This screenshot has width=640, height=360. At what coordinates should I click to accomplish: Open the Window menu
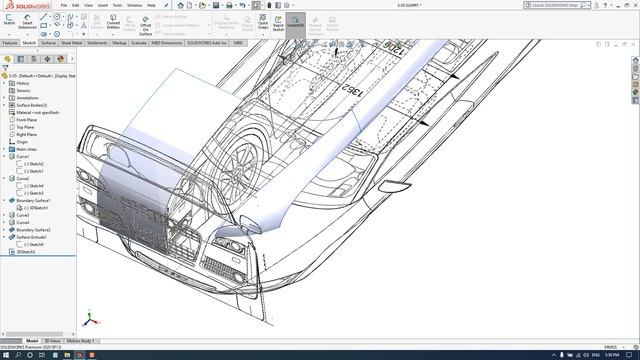click(134, 5)
